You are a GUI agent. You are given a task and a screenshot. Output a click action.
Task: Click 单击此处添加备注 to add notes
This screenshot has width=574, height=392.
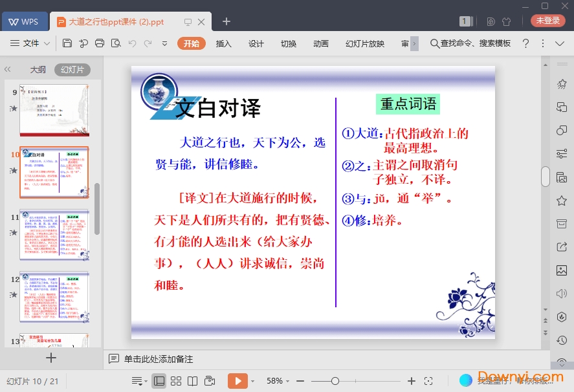tap(159, 358)
